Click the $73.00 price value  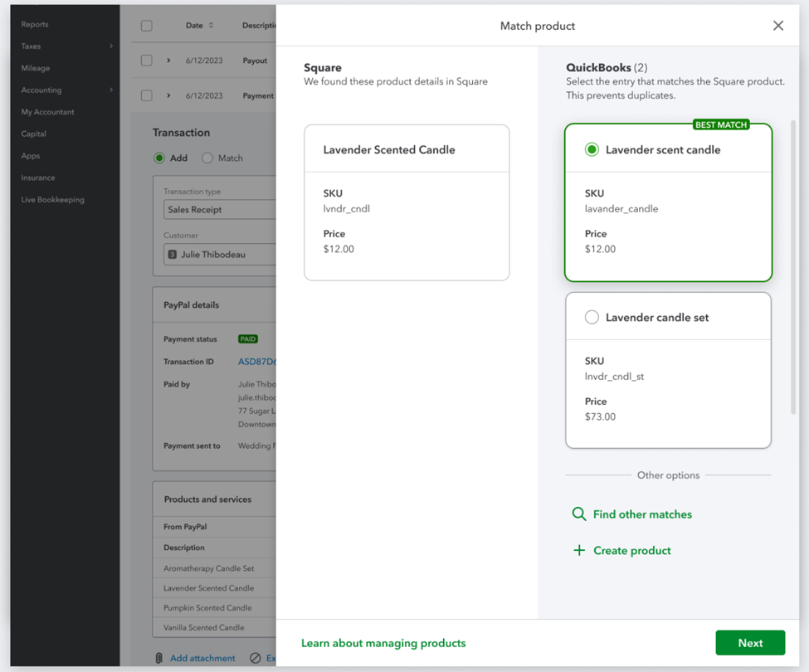point(600,416)
